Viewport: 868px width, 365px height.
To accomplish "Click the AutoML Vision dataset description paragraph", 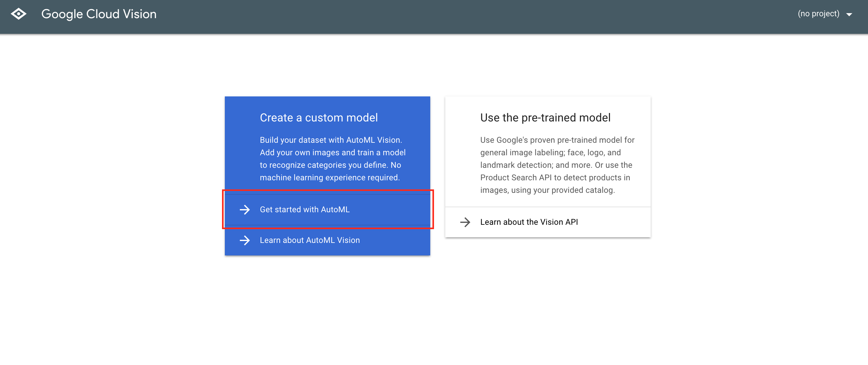I will pyautogui.click(x=333, y=159).
